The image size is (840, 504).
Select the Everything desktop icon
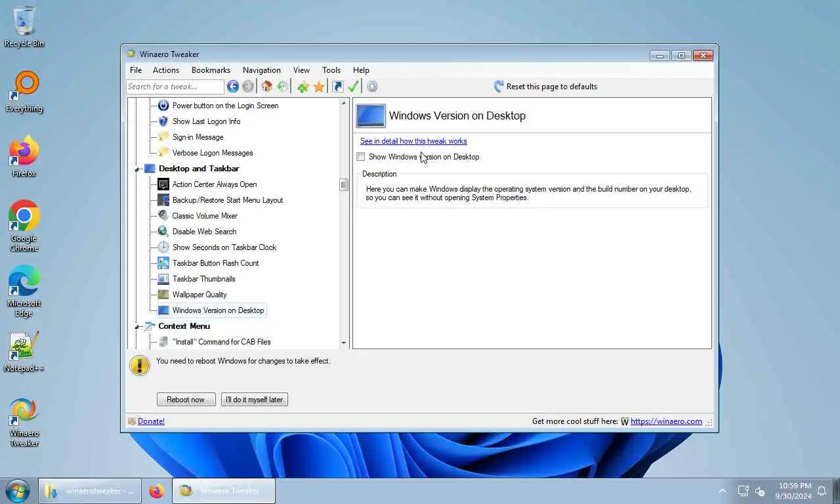24,92
